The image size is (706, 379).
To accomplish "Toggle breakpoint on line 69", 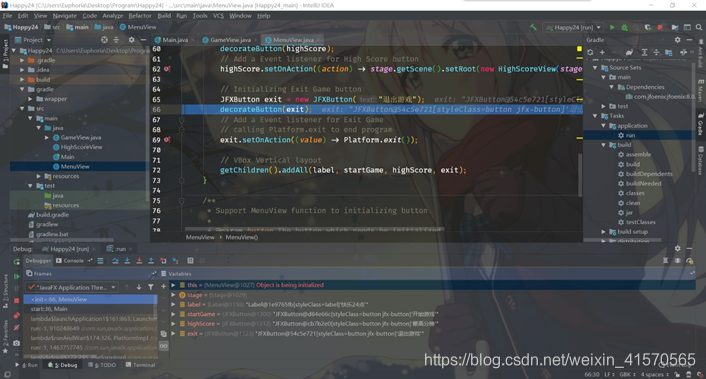I will click(167, 140).
